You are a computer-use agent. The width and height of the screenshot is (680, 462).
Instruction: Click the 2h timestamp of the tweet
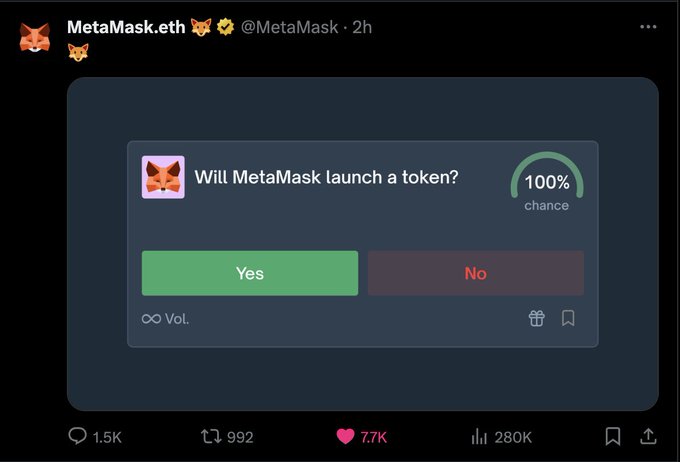(362, 27)
